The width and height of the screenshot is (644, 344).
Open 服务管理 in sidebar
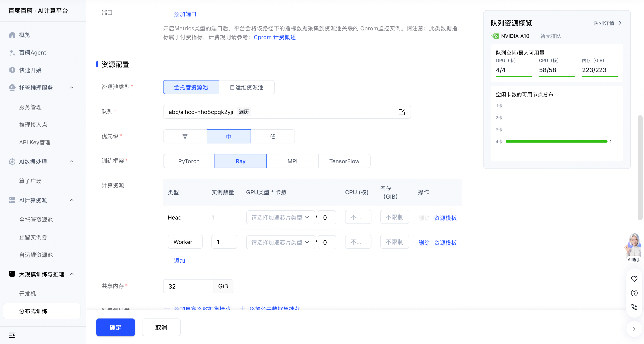point(30,107)
